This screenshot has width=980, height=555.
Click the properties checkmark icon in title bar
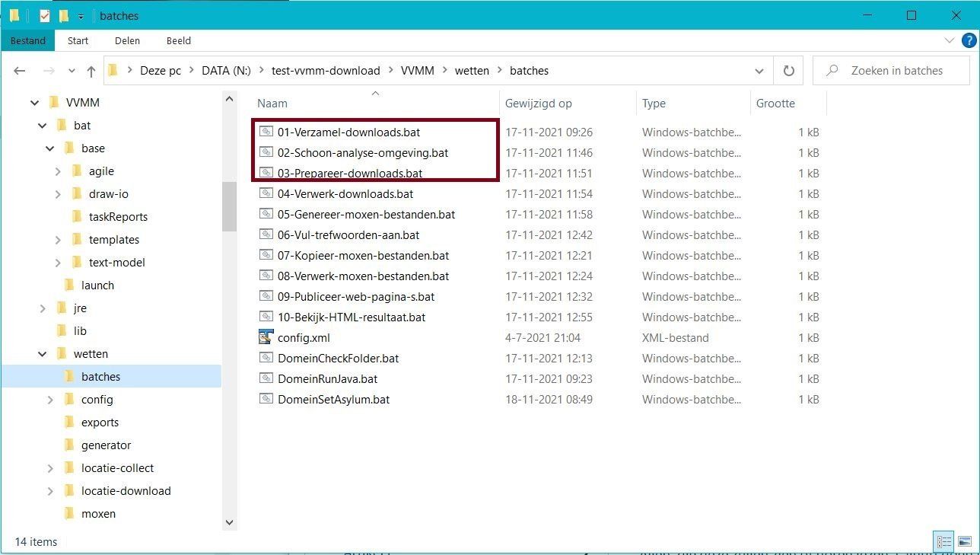coord(44,15)
